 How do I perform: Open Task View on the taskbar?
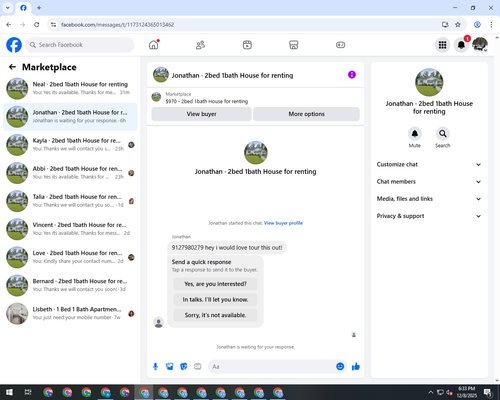28,392
